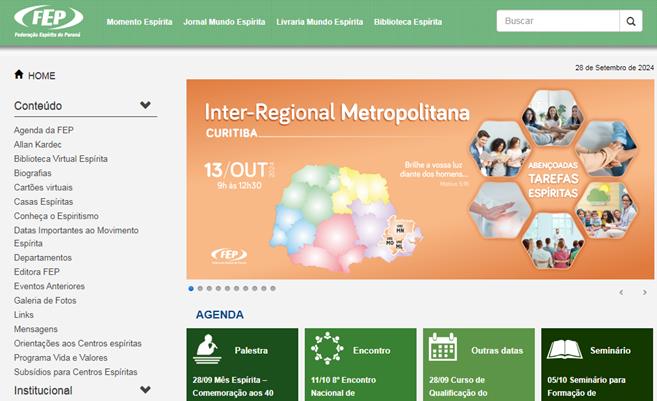Open Galeria de Fotos link
657x401 pixels.
tap(45, 300)
